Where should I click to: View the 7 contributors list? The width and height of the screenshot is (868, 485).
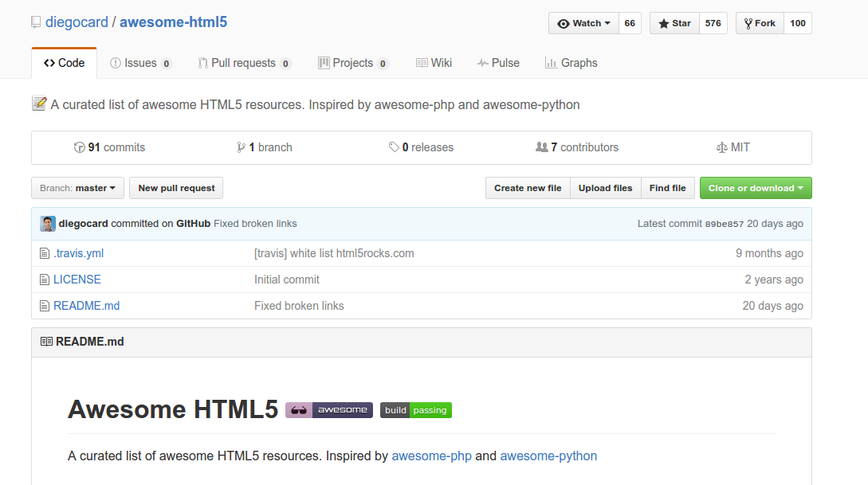tap(577, 147)
